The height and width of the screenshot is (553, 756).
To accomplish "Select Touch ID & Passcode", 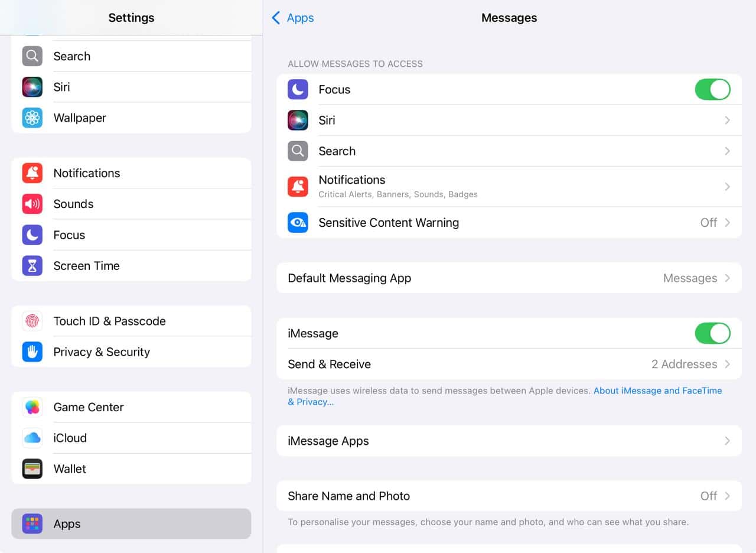I will coord(131,321).
